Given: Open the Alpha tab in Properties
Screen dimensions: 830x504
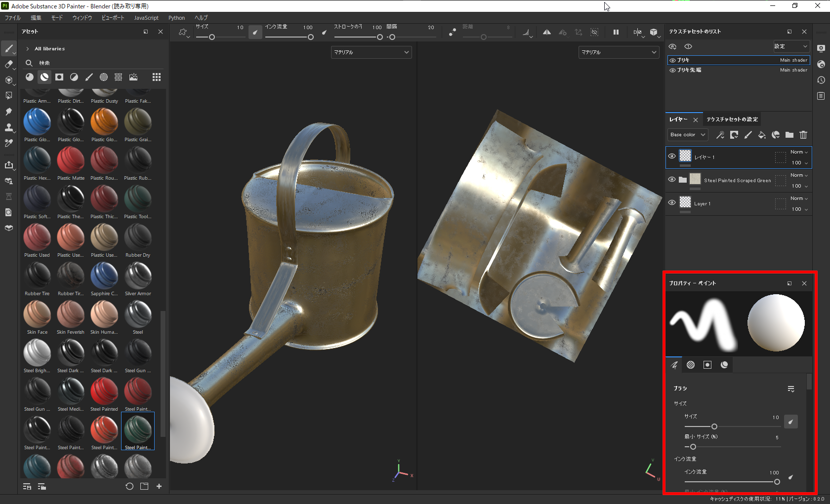Looking at the screenshot, I should tap(691, 365).
